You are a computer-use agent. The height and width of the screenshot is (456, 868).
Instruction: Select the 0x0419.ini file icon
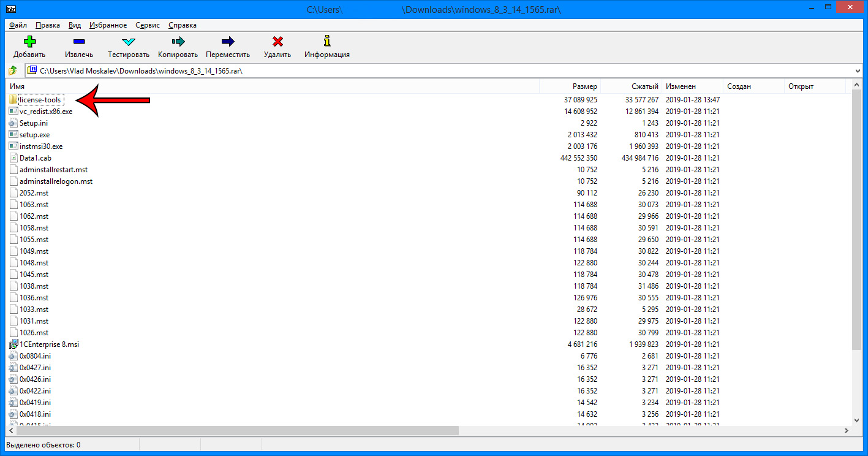tap(13, 402)
